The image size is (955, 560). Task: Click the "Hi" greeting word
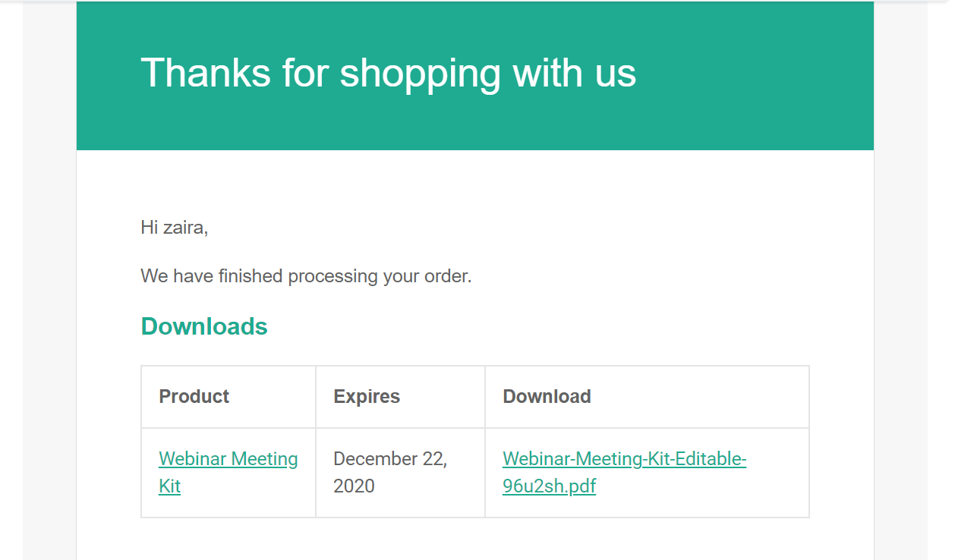coord(149,227)
